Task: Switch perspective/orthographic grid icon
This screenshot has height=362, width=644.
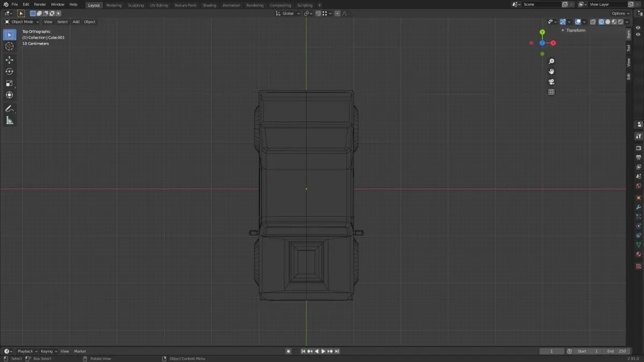Action: pyautogui.click(x=551, y=92)
